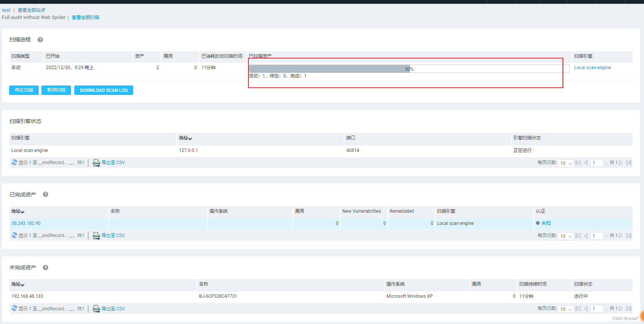Go to first page in incomplete assets table

click(578, 309)
